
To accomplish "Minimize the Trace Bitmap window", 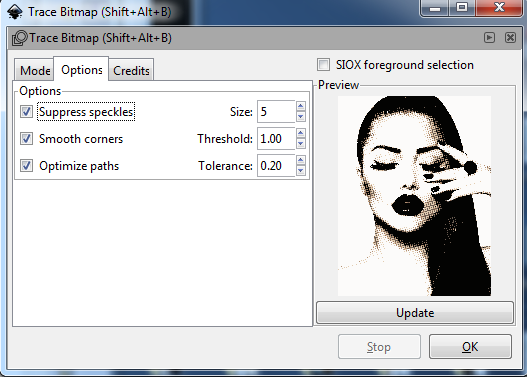I will [x=434, y=8].
